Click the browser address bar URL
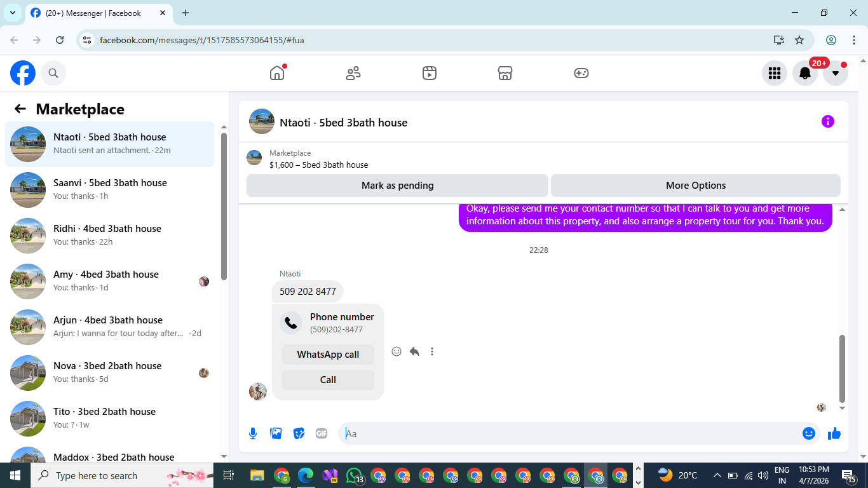This screenshot has width=868, height=488. point(202,40)
